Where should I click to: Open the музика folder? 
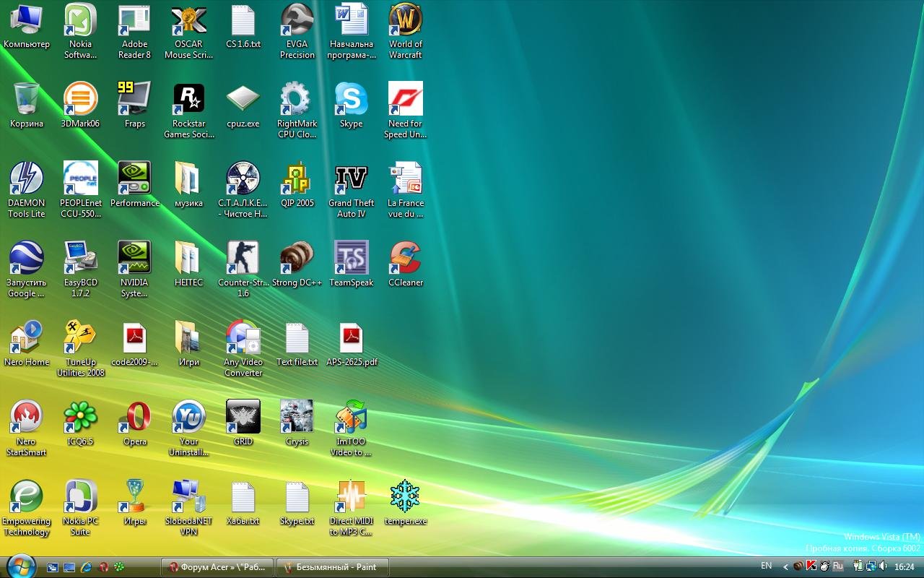point(189,178)
